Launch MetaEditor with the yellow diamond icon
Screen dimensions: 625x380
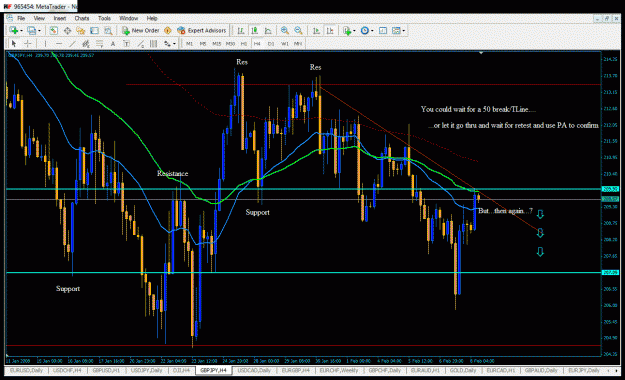(168, 30)
